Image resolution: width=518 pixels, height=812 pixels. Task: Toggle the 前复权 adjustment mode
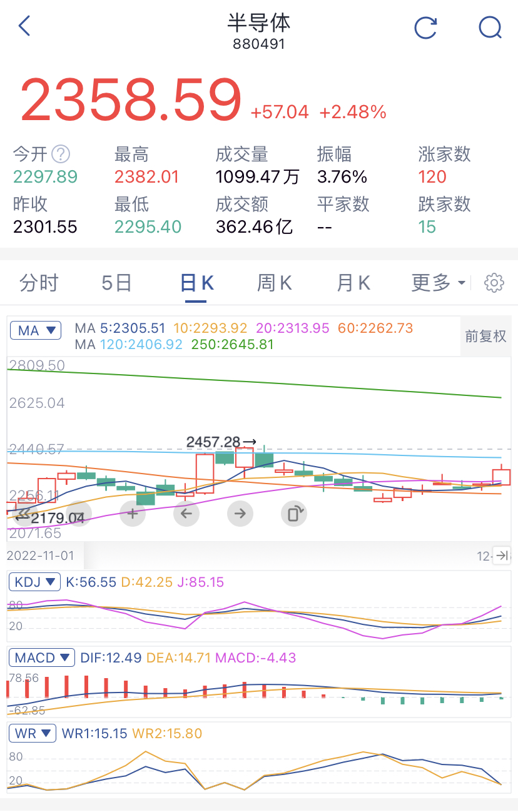(485, 336)
